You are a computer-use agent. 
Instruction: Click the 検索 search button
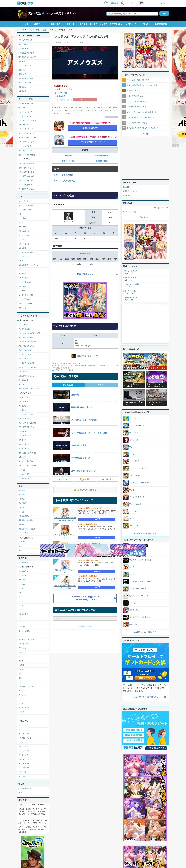click(x=164, y=14)
